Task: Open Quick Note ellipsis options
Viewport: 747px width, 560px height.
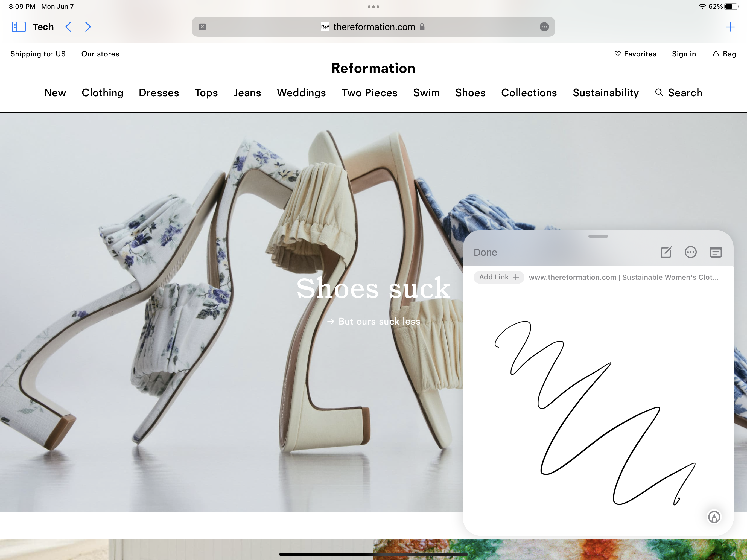Action: (x=690, y=252)
